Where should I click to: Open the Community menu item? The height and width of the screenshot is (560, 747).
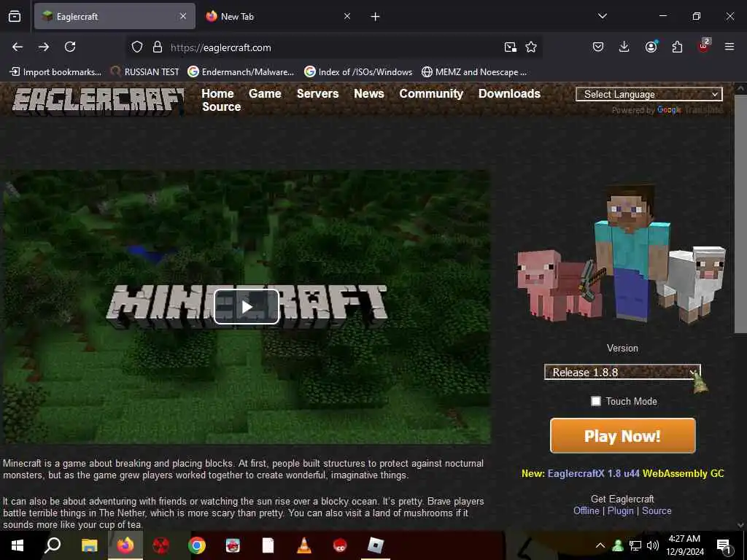tap(431, 93)
